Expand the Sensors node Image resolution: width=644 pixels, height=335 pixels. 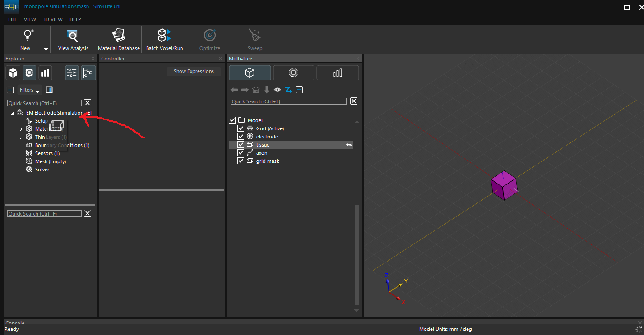pos(21,153)
